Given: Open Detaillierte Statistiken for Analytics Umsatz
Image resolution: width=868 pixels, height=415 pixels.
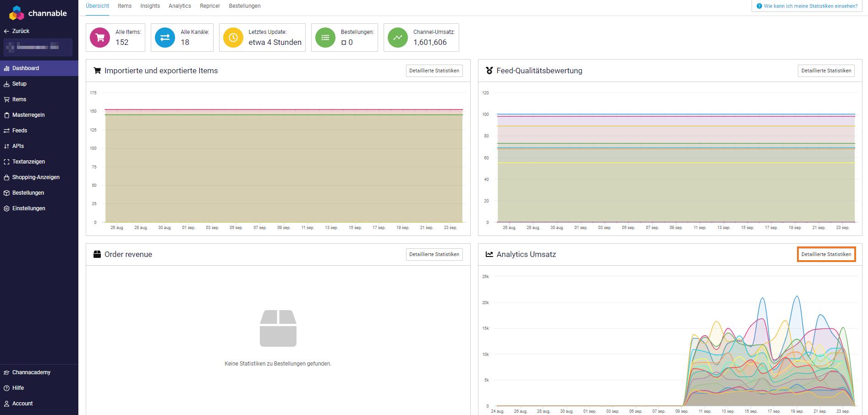Looking at the screenshot, I should pyautogui.click(x=826, y=254).
